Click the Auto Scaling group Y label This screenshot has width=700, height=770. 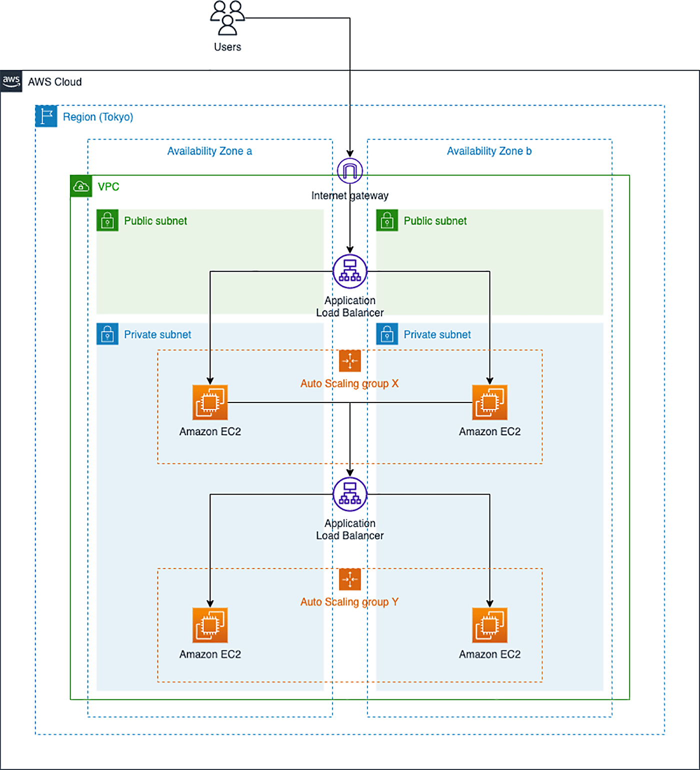(349, 602)
